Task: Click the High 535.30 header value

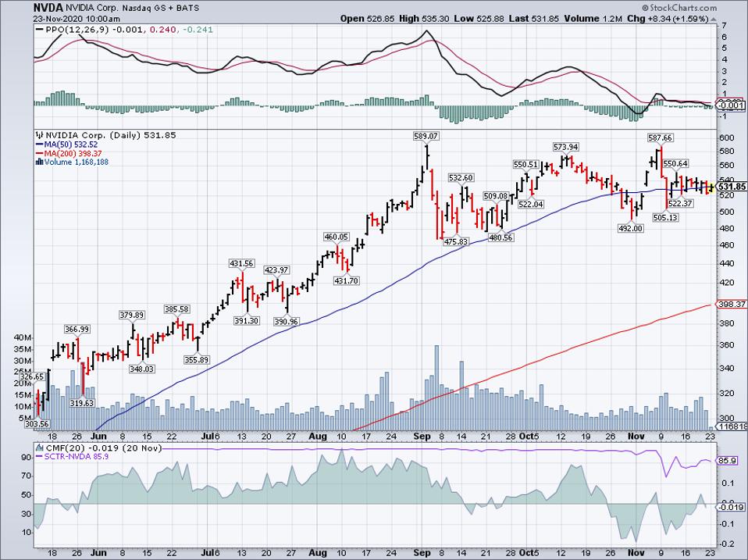Action: coord(424,19)
